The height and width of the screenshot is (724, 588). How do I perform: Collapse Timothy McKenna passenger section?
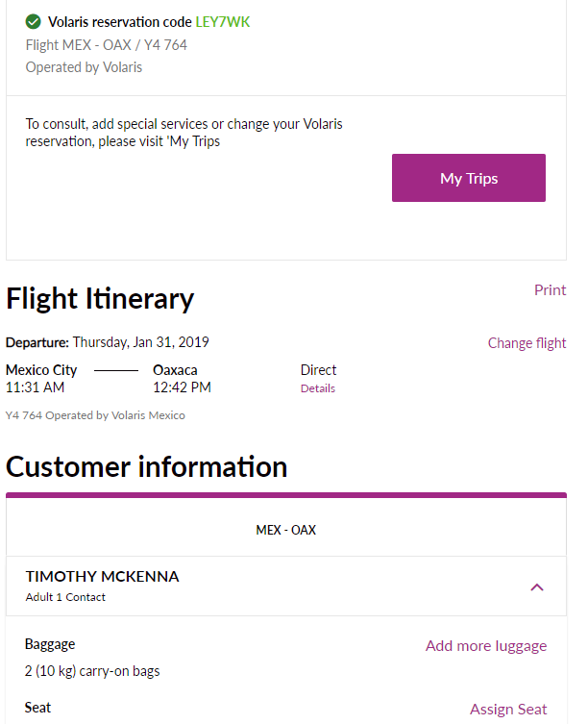pos(537,587)
